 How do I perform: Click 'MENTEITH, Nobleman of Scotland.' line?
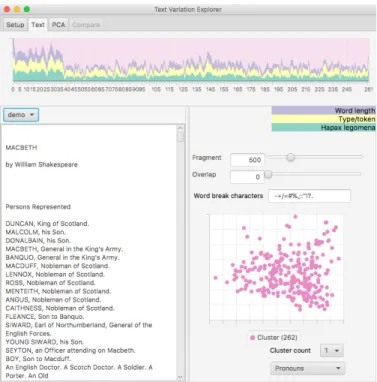58,291
